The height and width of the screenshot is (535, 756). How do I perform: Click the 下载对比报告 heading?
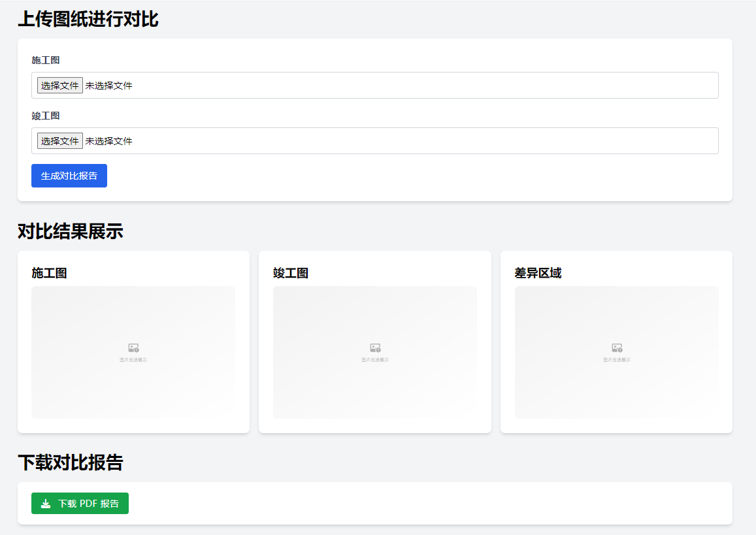(71, 462)
